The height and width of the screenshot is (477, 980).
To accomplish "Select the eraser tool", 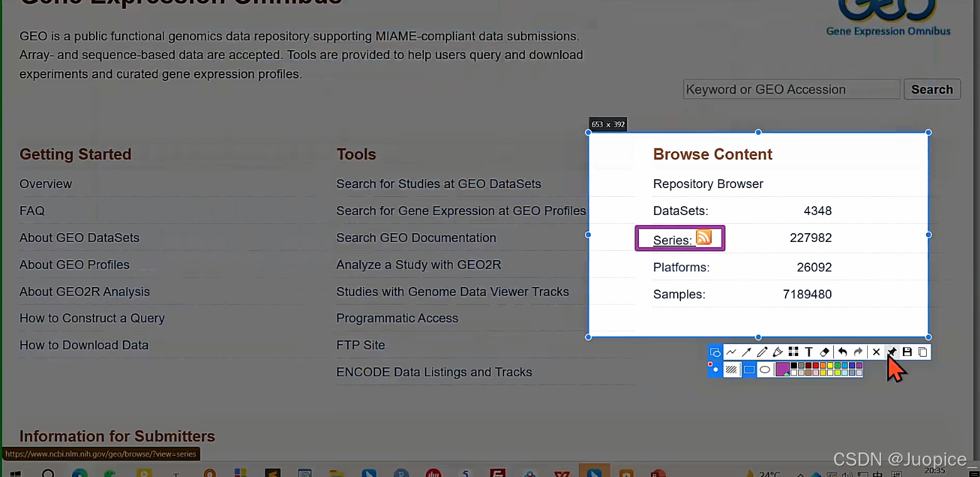I will (825, 352).
